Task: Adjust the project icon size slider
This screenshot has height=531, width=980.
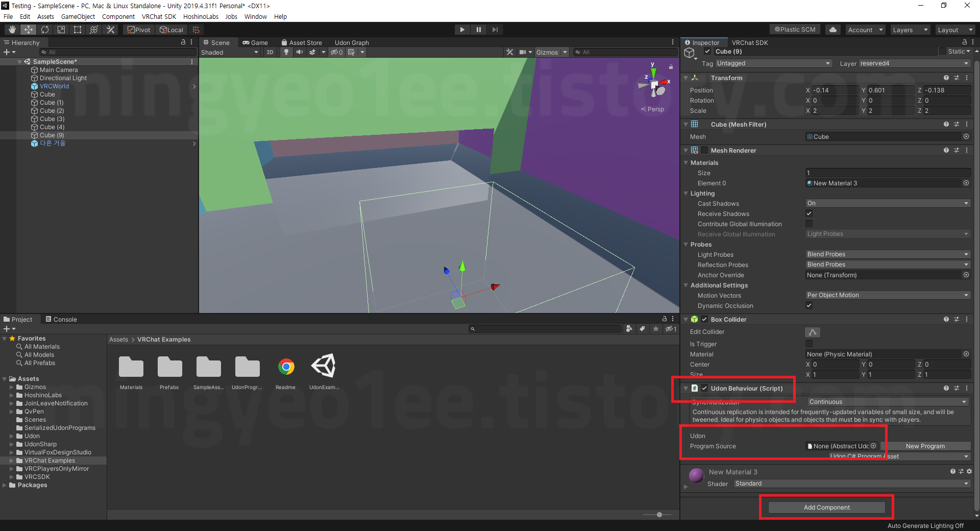Action: click(659, 515)
